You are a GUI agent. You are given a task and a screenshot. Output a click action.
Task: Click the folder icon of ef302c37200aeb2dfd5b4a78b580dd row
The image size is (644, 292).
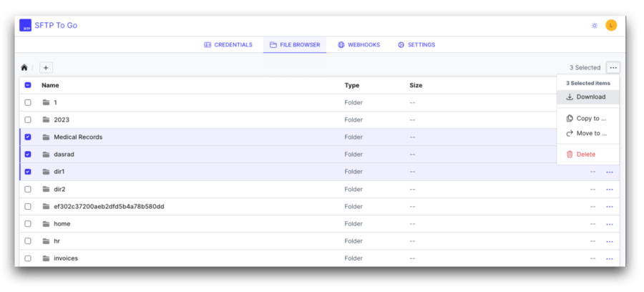point(46,207)
